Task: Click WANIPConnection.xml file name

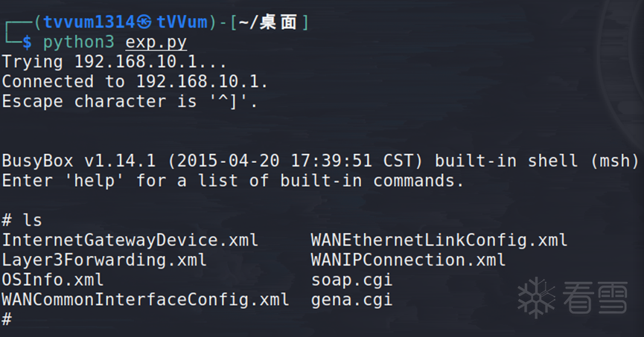Action: pos(408,260)
